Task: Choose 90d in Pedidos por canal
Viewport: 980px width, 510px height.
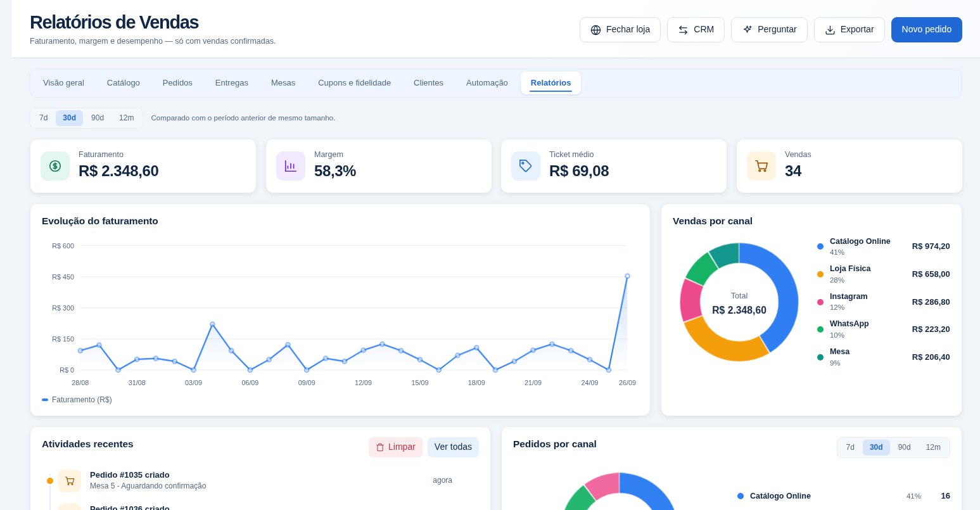Action: coord(905,447)
